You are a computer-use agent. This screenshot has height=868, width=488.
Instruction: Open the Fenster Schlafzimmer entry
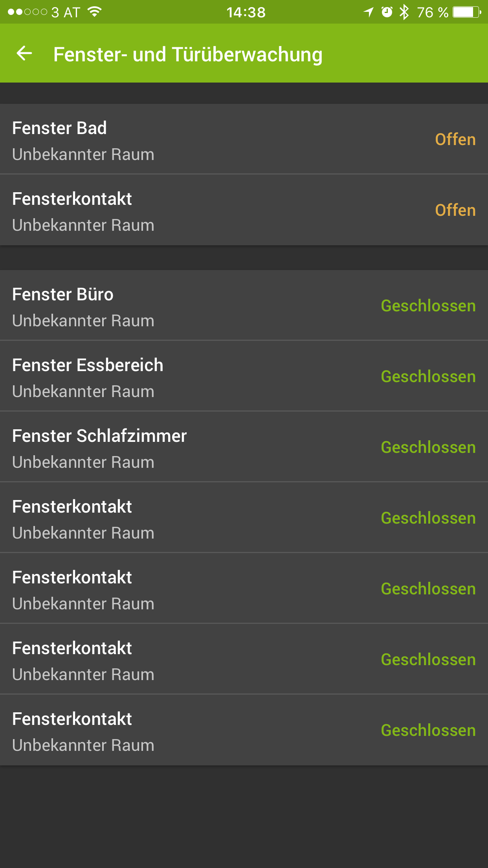point(157,447)
